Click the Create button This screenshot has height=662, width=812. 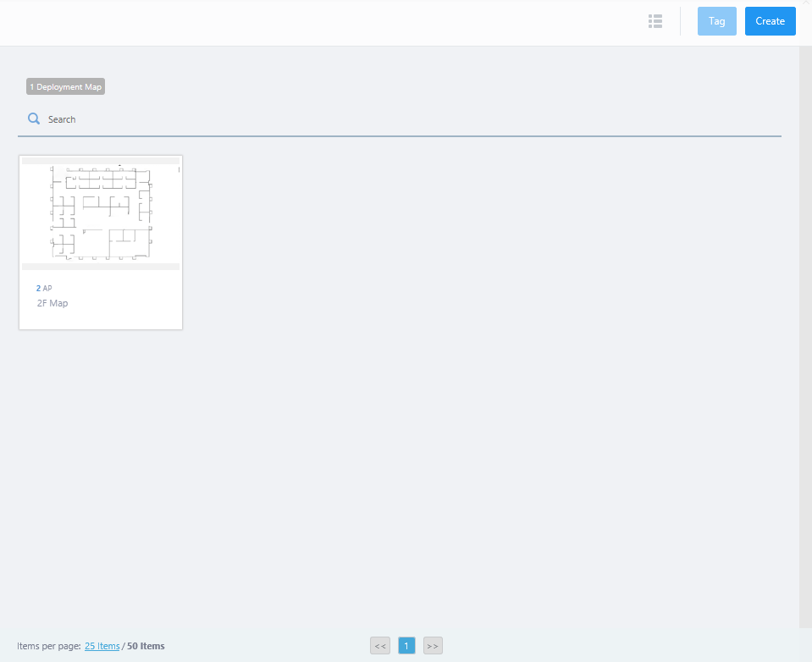770,21
